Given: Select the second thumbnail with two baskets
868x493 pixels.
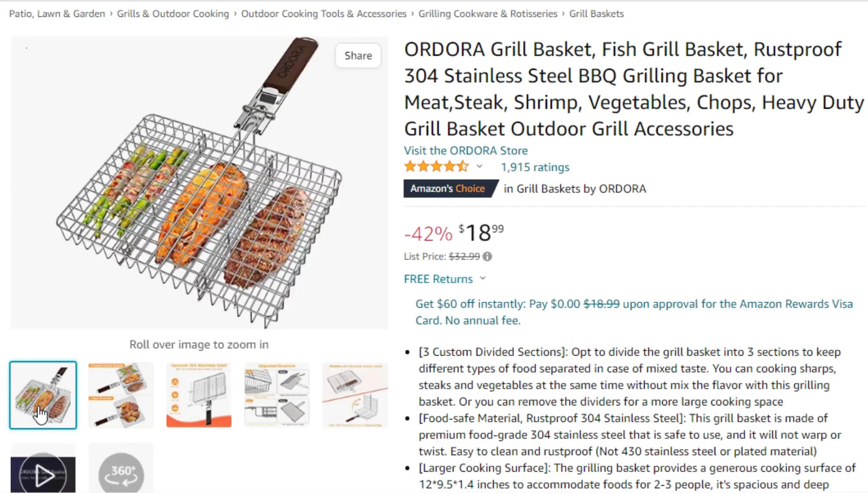Looking at the screenshot, I should [121, 395].
